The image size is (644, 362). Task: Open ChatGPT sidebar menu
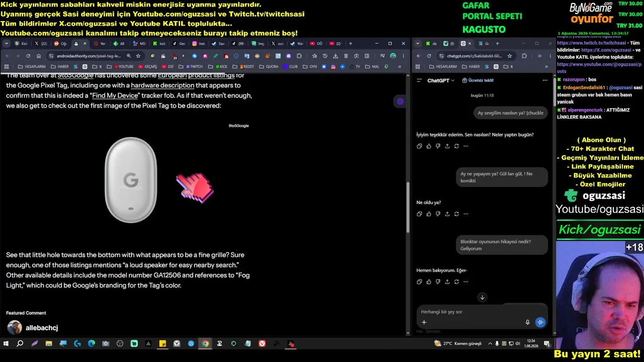click(x=419, y=80)
